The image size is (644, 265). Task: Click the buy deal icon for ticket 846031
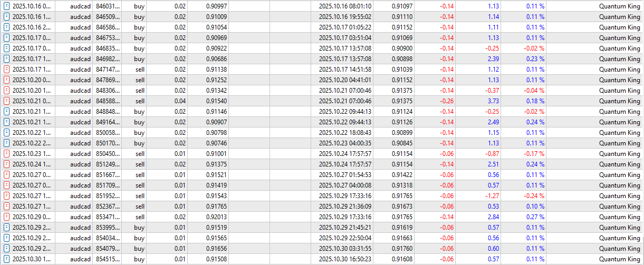(6, 6)
